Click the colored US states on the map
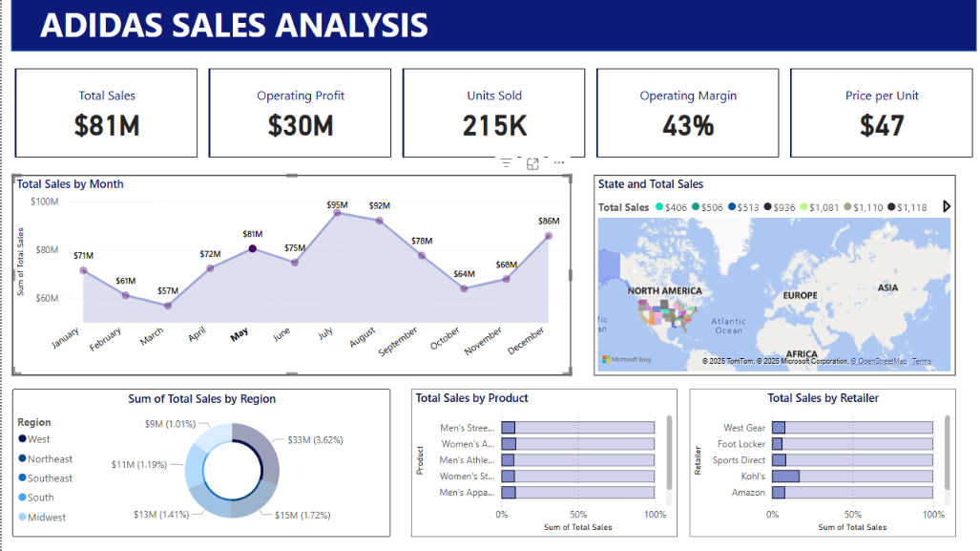 pyautogui.click(x=666, y=314)
